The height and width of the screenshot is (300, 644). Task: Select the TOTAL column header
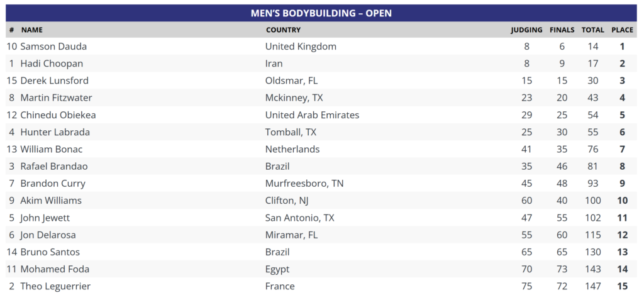(592, 30)
